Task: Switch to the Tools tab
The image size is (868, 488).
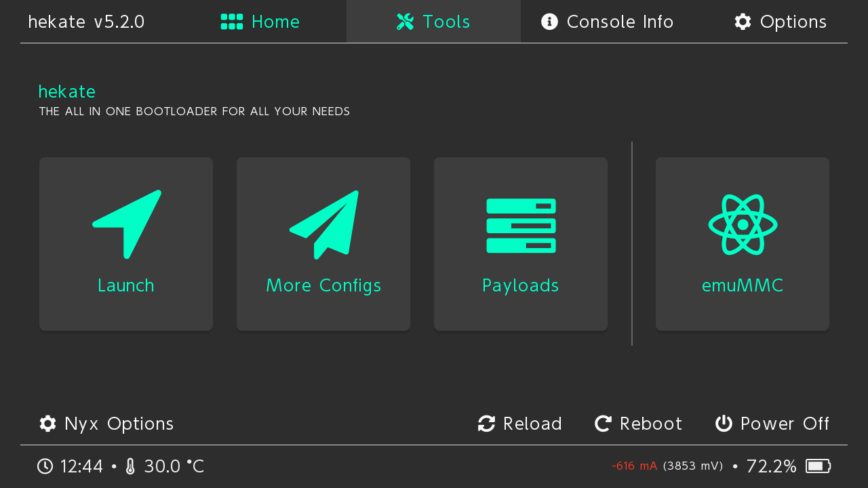Action: (x=433, y=22)
